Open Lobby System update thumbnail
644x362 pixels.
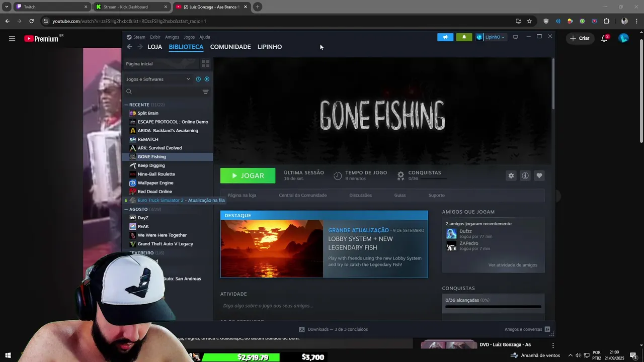point(272,248)
